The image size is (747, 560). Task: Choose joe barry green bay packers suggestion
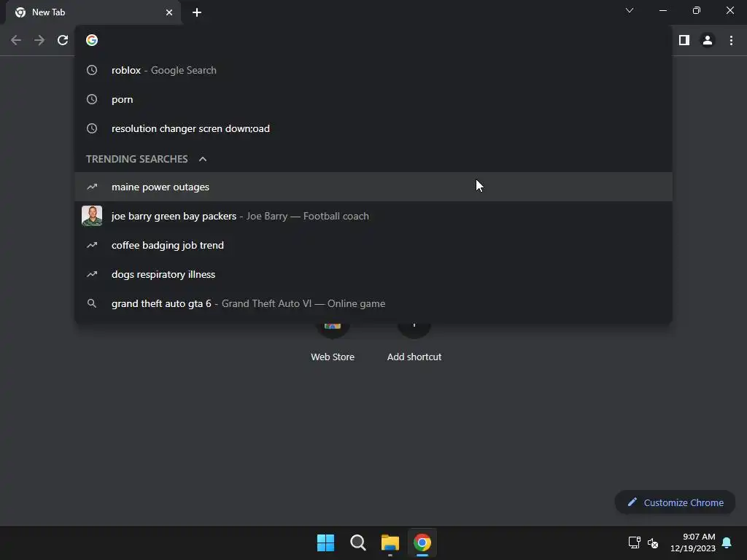click(373, 216)
